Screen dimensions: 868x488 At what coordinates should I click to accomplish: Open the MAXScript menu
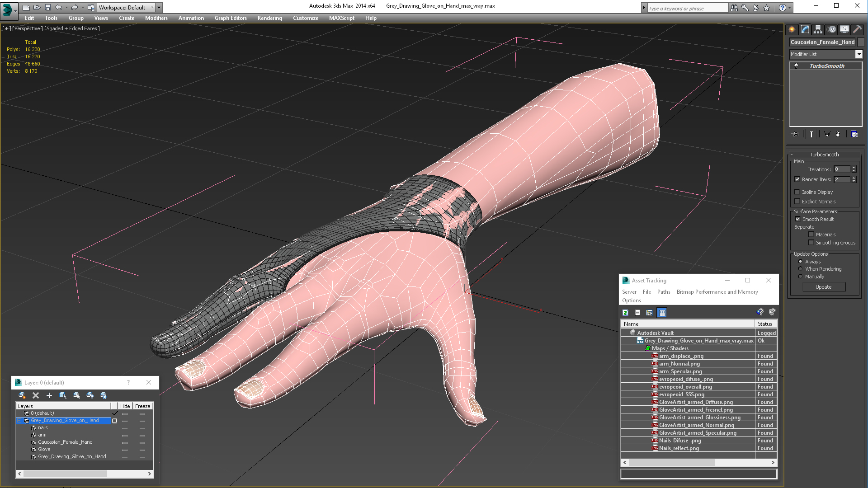coord(342,18)
